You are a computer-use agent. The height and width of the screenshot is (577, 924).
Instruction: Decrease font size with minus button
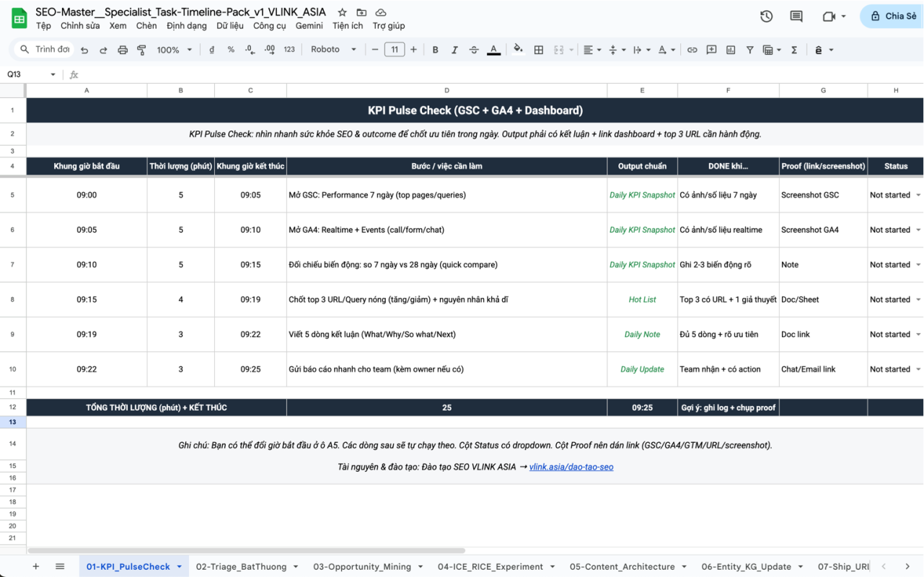[x=375, y=50]
